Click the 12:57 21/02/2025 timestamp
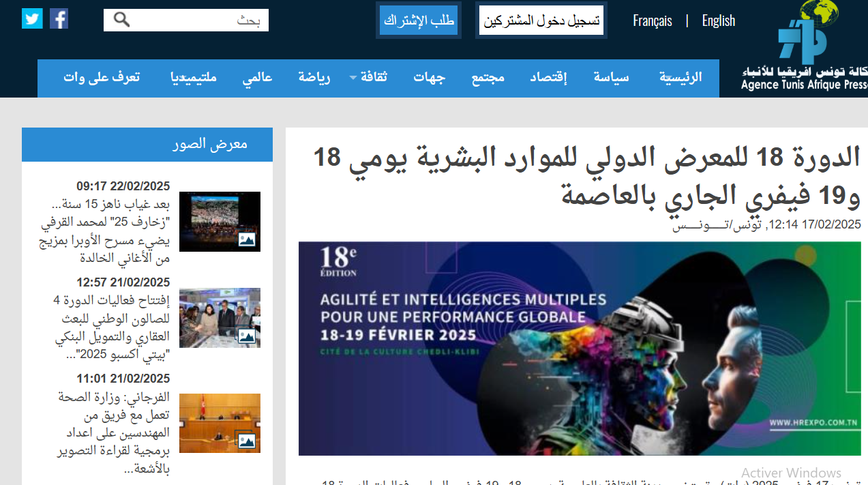The width and height of the screenshot is (868, 485). [123, 282]
